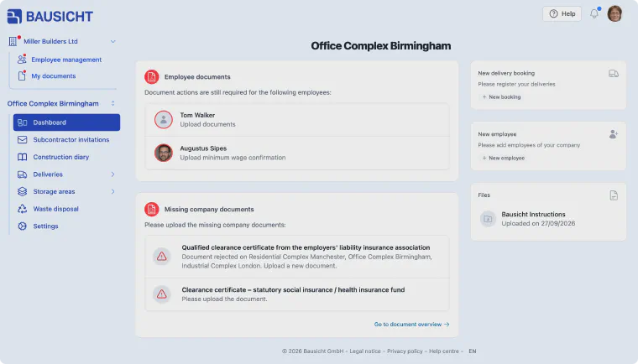Click the Waste disposal recycle icon
Image resolution: width=638 pixels, height=364 pixels.
click(x=22, y=209)
